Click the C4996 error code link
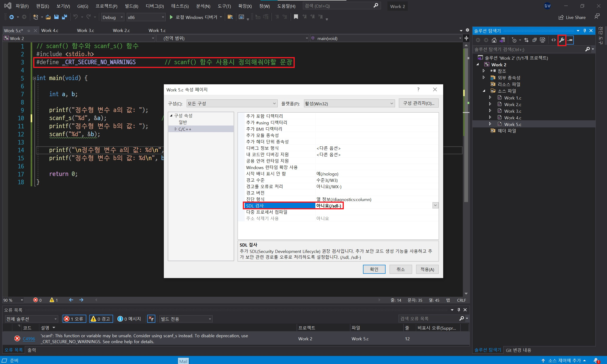The width and height of the screenshot is (607, 364). (29, 339)
